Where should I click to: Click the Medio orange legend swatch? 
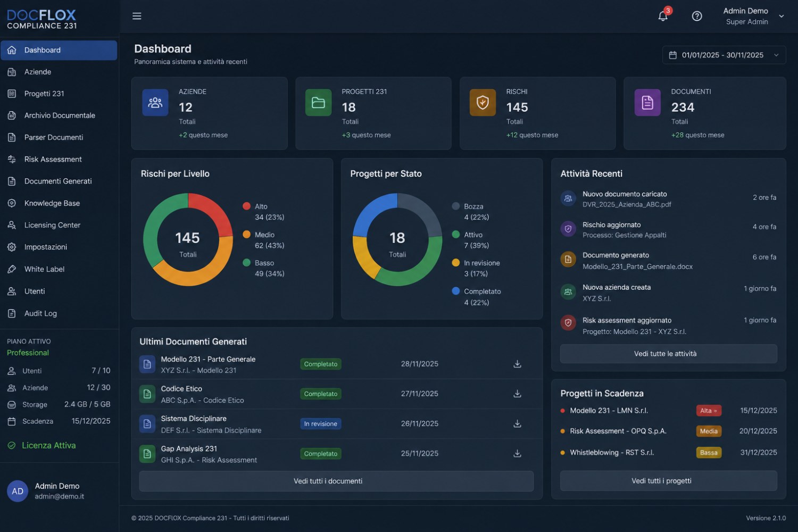coord(246,234)
